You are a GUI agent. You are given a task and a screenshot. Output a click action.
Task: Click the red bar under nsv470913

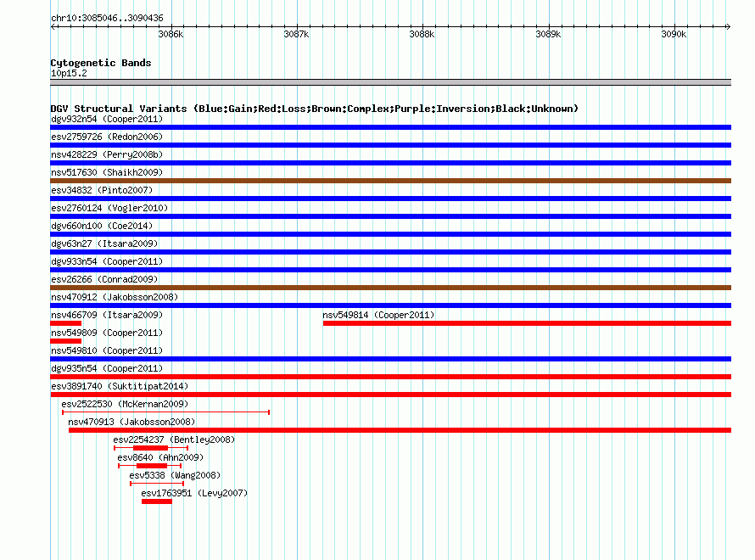coord(400,430)
